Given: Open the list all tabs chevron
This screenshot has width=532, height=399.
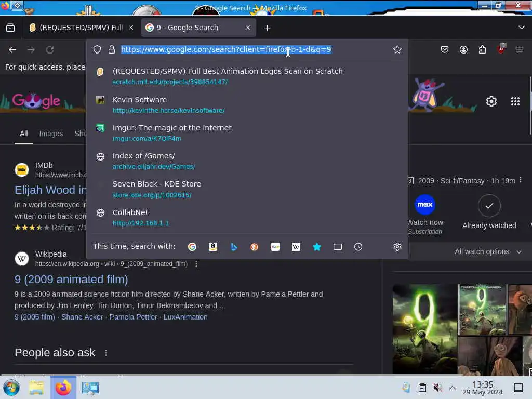Looking at the screenshot, I should (x=522, y=28).
